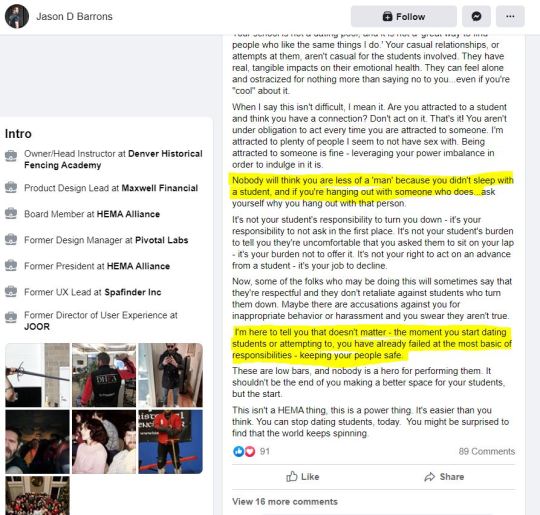This screenshot has height=515, width=540.
Task: Click briefcase icon beside Maxwell Financial
Action: click(11, 188)
